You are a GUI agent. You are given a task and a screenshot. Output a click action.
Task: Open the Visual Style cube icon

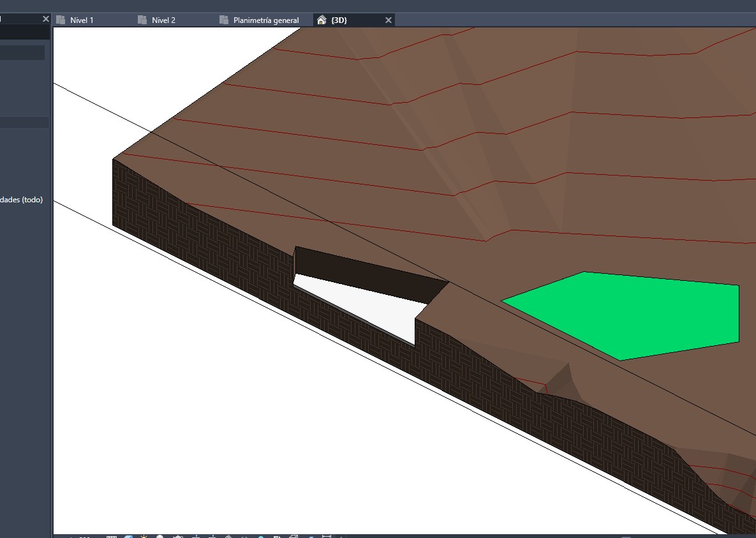[x=128, y=537]
